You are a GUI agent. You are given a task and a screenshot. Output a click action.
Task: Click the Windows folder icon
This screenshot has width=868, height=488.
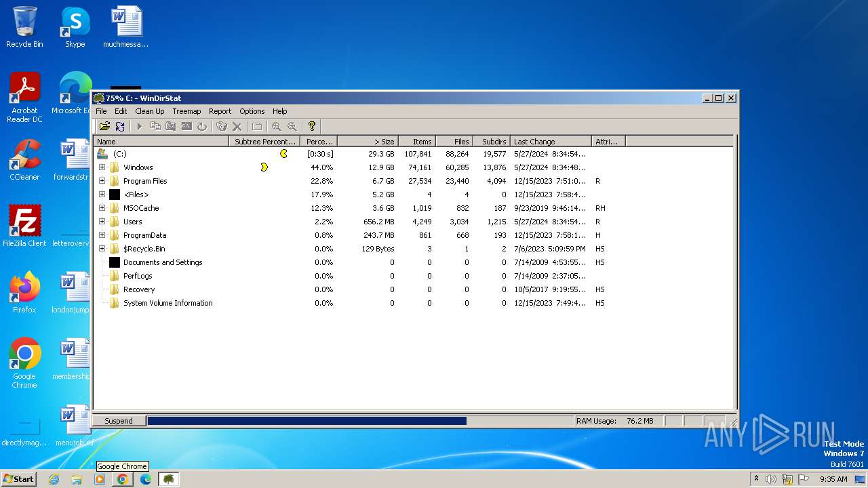(x=115, y=167)
